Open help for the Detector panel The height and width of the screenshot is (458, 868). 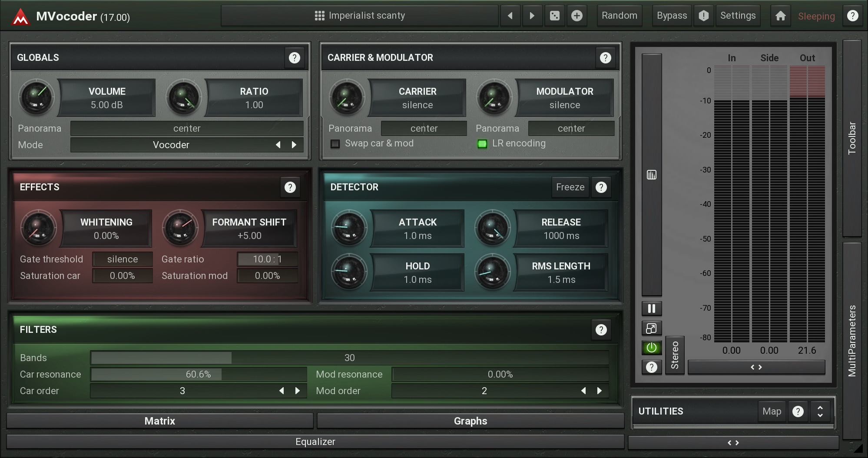(x=601, y=187)
